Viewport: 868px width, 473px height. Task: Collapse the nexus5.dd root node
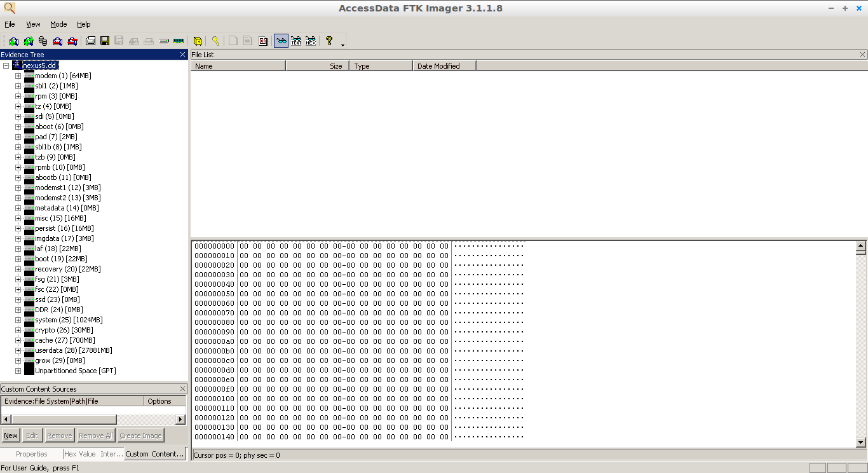pyautogui.click(x=6, y=65)
